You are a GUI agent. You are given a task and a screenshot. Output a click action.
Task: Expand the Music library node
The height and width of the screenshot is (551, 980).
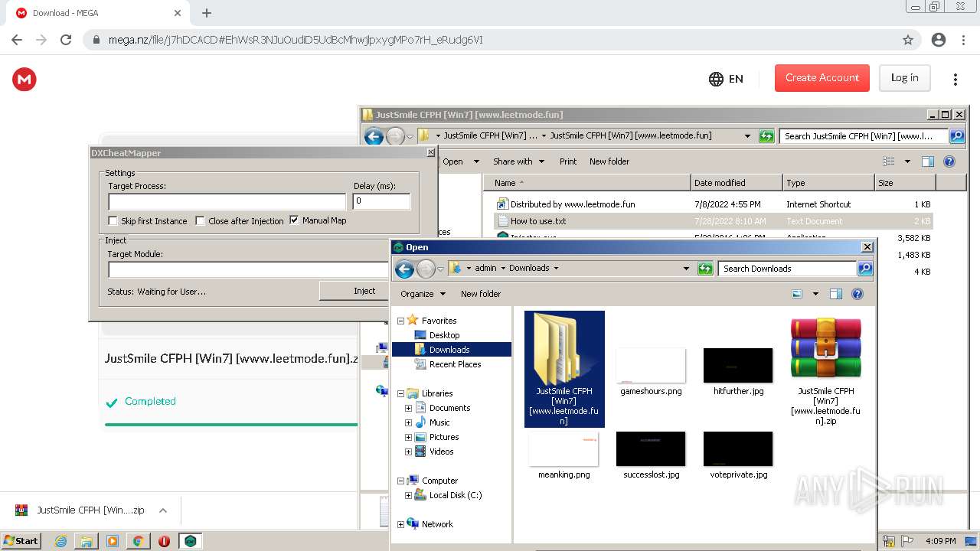[x=409, y=422]
